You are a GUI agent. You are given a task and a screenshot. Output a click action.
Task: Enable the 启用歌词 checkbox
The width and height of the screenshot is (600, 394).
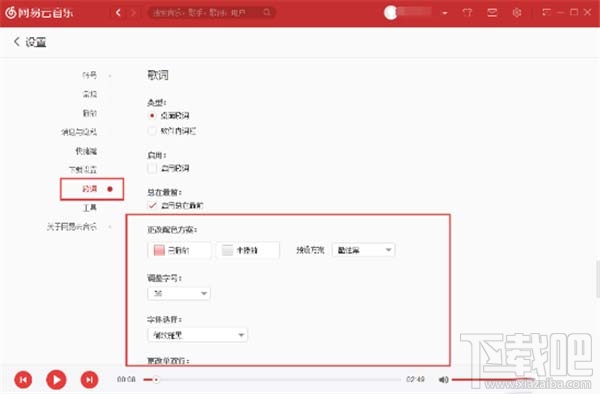tap(152, 168)
